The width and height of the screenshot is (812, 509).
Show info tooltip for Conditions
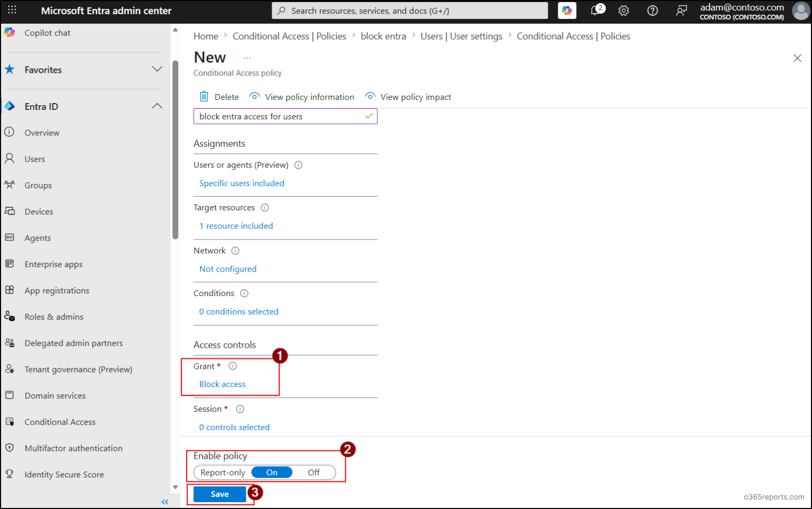point(244,293)
